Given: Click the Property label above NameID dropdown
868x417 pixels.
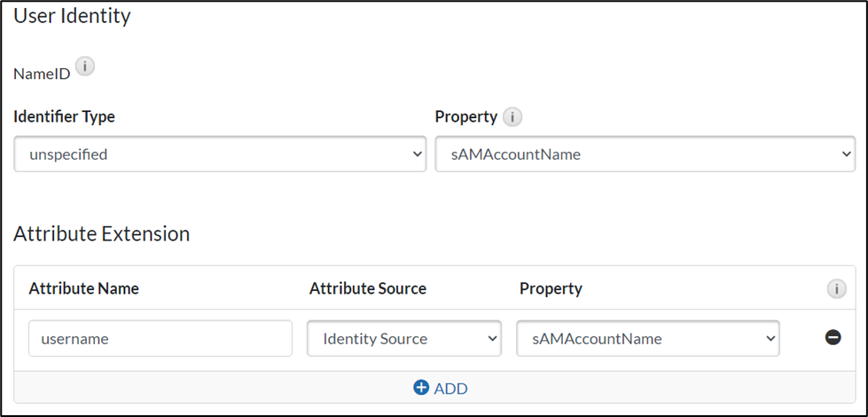Looking at the screenshot, I should point(465,116).
